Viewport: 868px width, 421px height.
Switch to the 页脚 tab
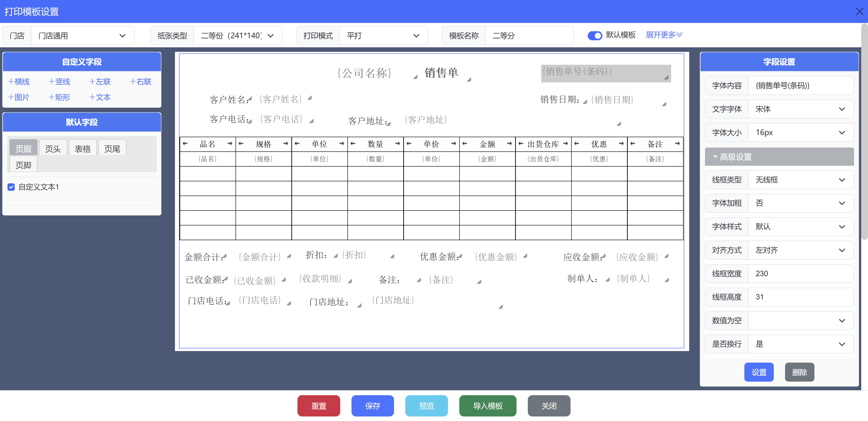point(23,165)
